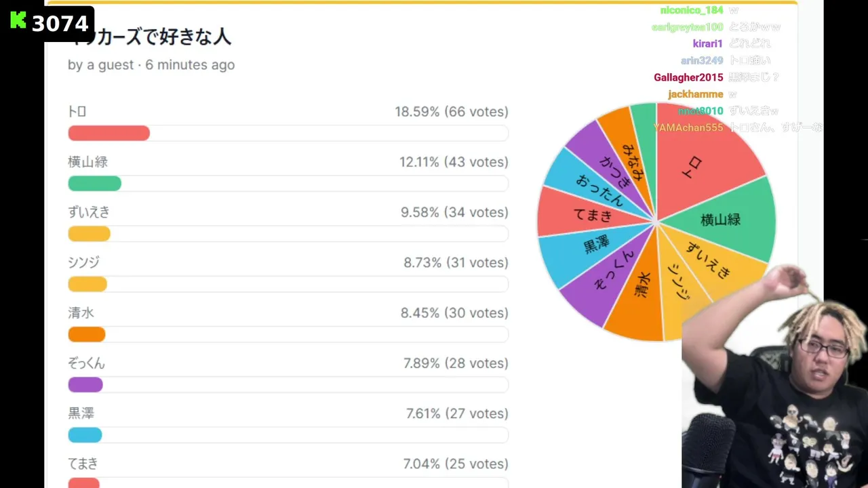Click the orange 清水 vote progress bar

[x=87, y=334]
